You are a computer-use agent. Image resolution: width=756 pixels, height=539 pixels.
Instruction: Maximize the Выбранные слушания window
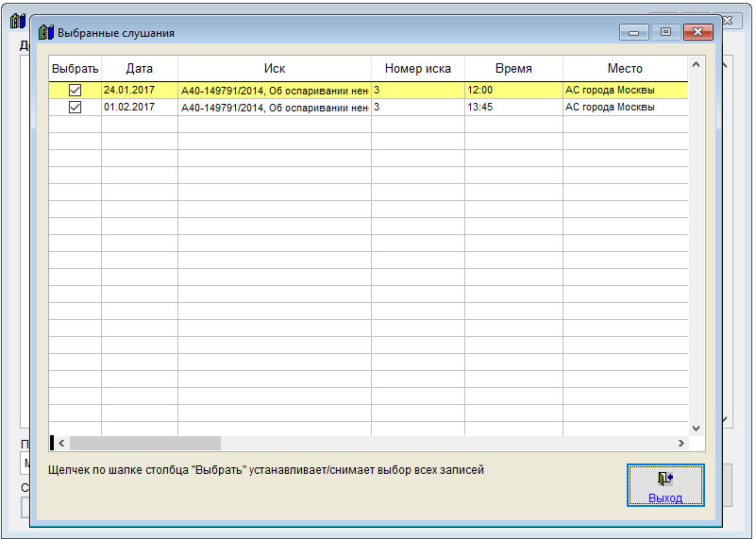pyautogui.click(x=665, y=32)
